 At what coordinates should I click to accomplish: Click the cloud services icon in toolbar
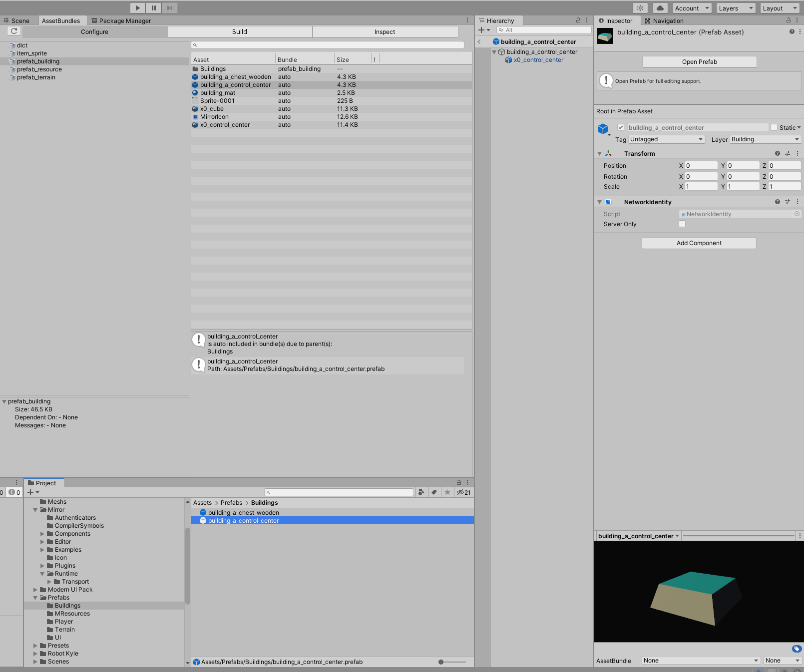[x=659, y=7]
